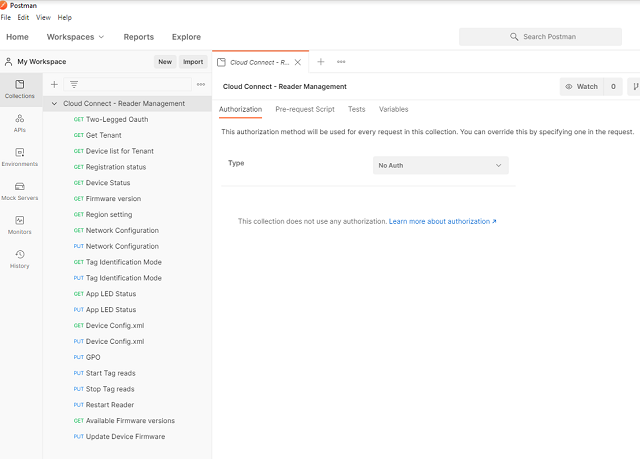Close the Cloud Connect tab
The height and width of the screenshot is (459, 640).
coord(297,62)
